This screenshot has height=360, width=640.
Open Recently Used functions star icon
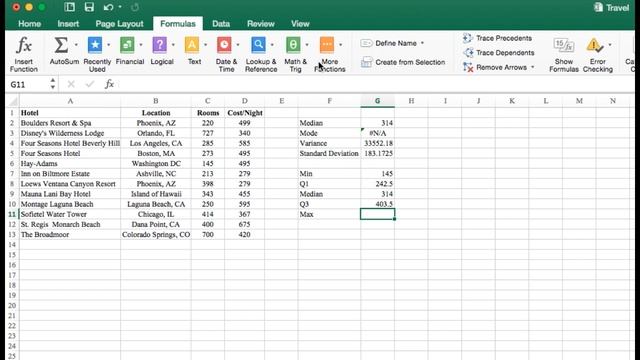(95, 45)
